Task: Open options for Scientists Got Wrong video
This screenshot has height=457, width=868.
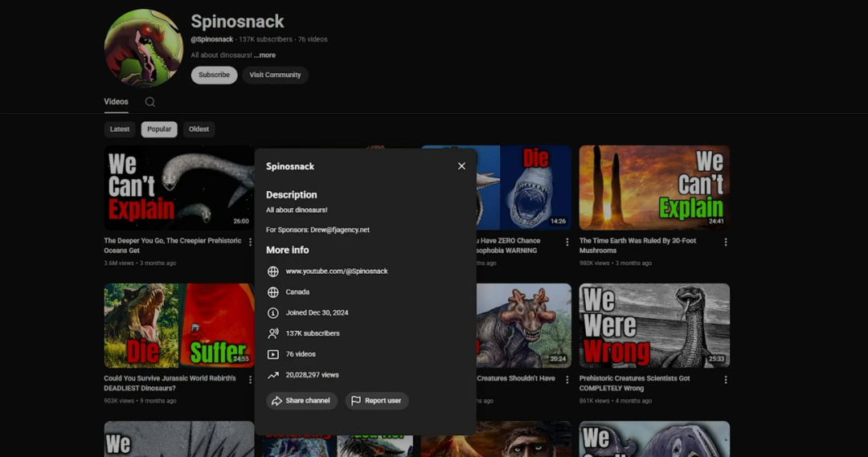Action: (725, 379)
